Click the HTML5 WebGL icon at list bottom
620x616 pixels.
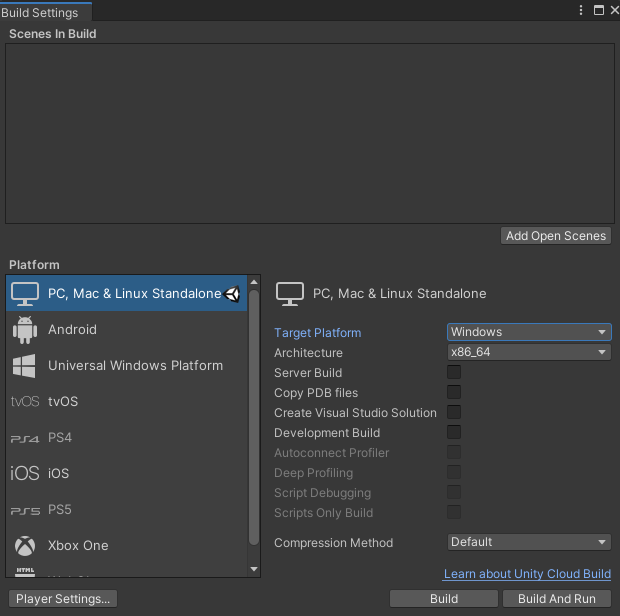pyautogui.click(x=25, y=572)
